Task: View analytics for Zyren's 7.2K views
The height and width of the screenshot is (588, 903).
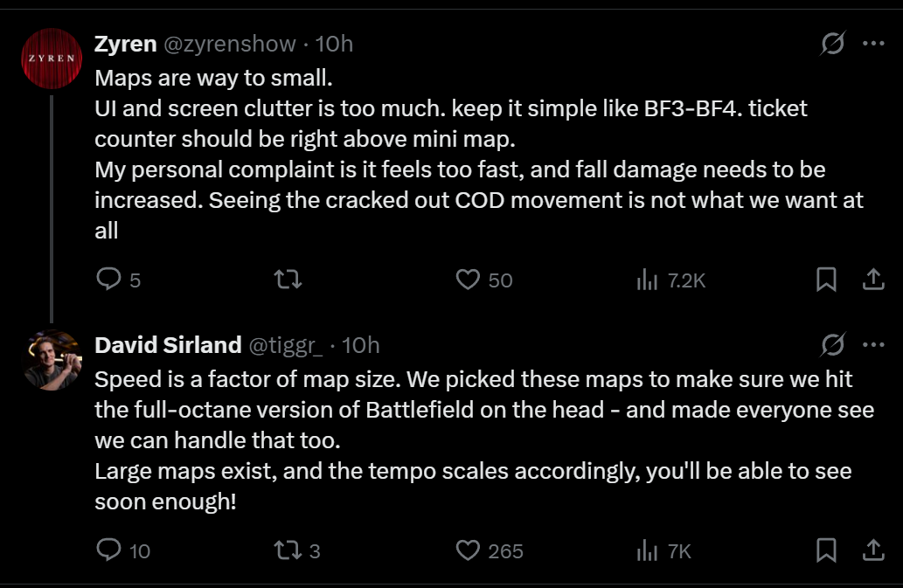Action: [x=671, y=280]
